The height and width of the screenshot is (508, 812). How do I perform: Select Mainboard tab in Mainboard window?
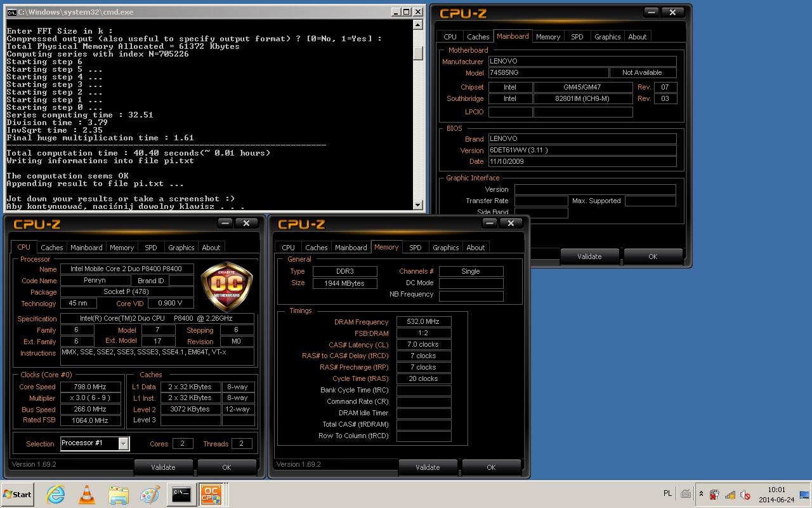tap(513, 36)
